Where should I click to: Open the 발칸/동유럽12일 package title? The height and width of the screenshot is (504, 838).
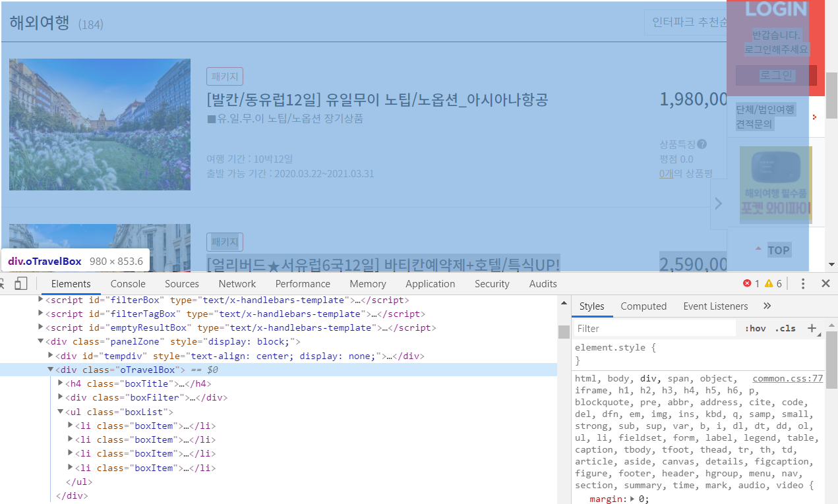coord(377,99)
